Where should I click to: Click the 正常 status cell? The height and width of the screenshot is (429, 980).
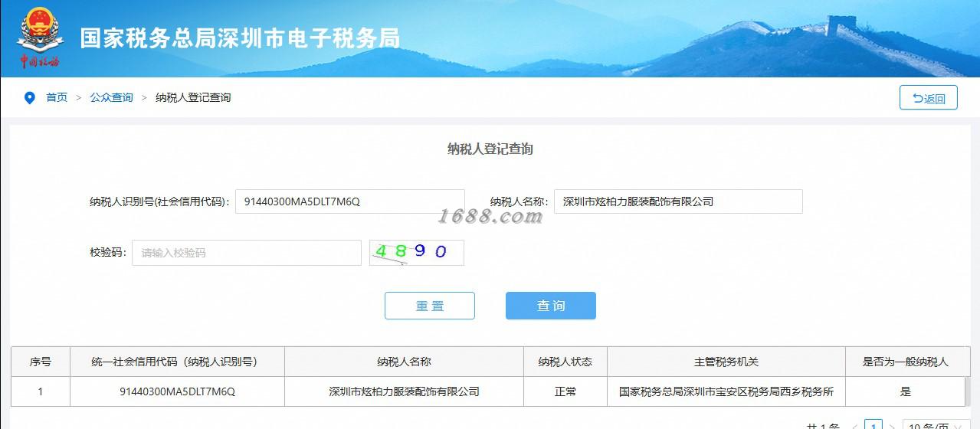(565, 391)
